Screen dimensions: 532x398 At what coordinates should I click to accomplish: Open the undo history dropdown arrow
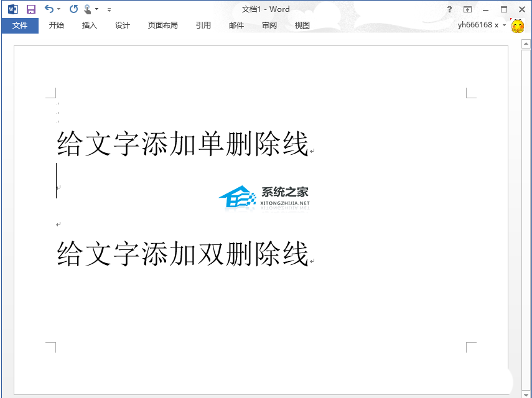pyautogui.click(x=58, y=9)
